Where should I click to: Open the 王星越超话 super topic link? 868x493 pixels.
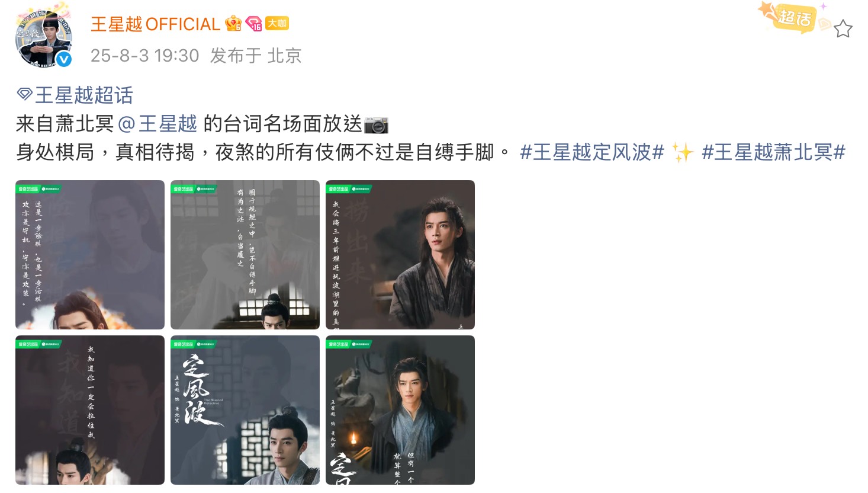(84, 95)
